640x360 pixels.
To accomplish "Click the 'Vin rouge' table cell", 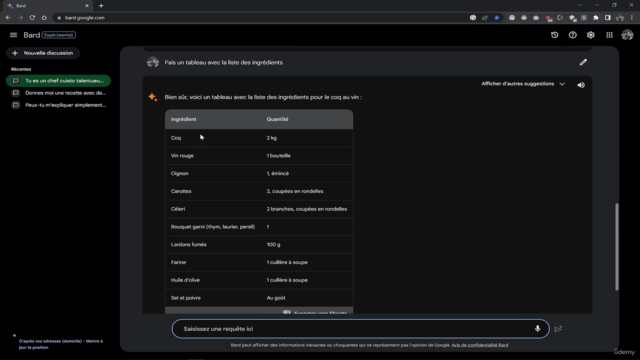I will [182, 156].
